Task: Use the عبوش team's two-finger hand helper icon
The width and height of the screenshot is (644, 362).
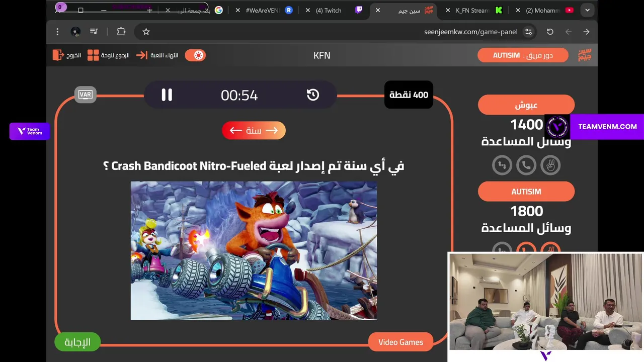Action: point(550,165)
